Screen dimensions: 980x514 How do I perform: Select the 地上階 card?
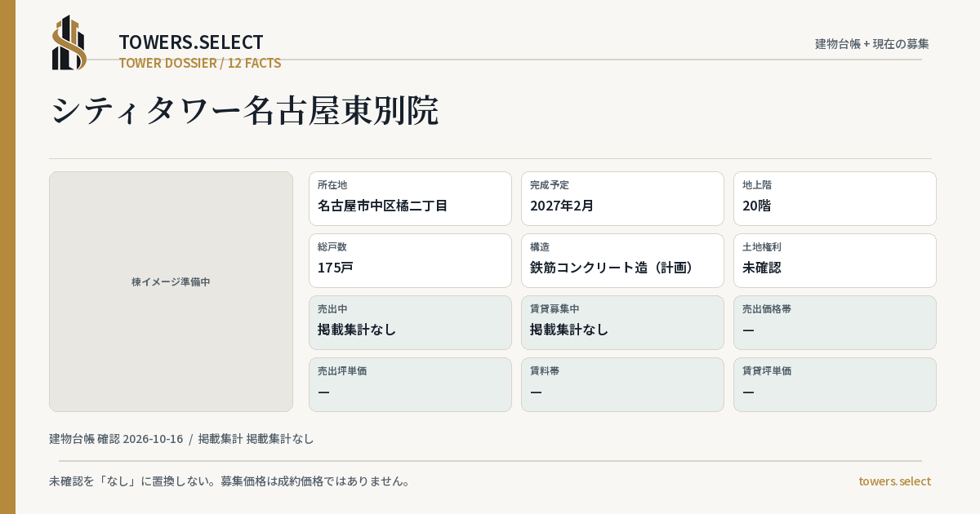pos(835,198)
